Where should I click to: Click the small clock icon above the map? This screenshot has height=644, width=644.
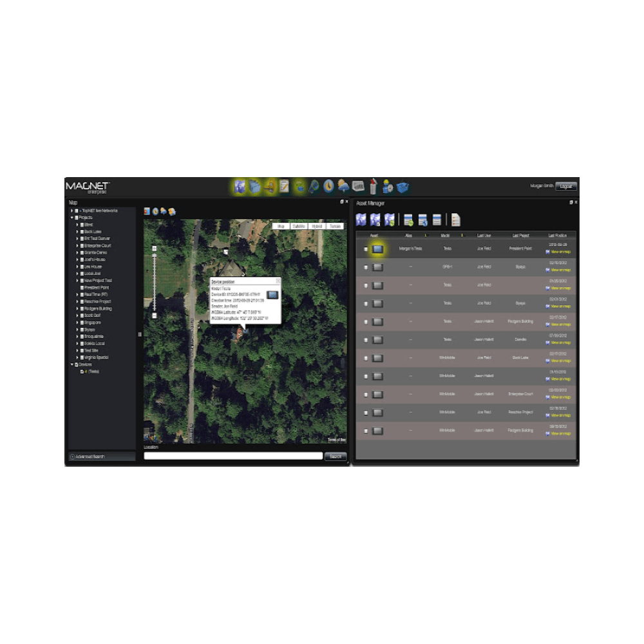[x=155, y=211]
